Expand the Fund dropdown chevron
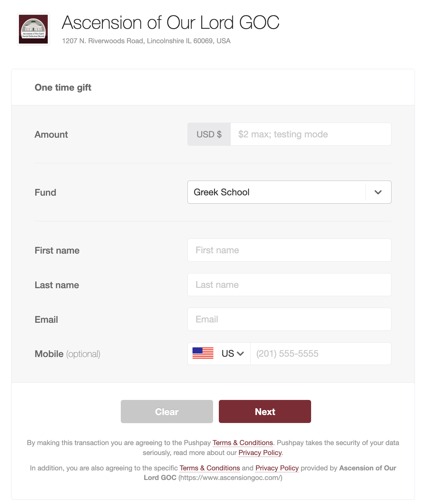 pyautogui.click(x=378, y=192)
